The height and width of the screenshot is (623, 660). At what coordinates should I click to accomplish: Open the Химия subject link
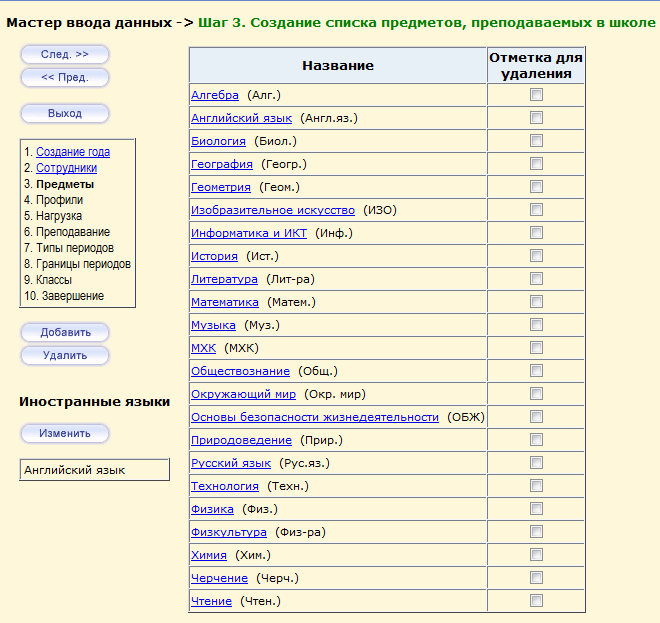[x=209, y=555]
